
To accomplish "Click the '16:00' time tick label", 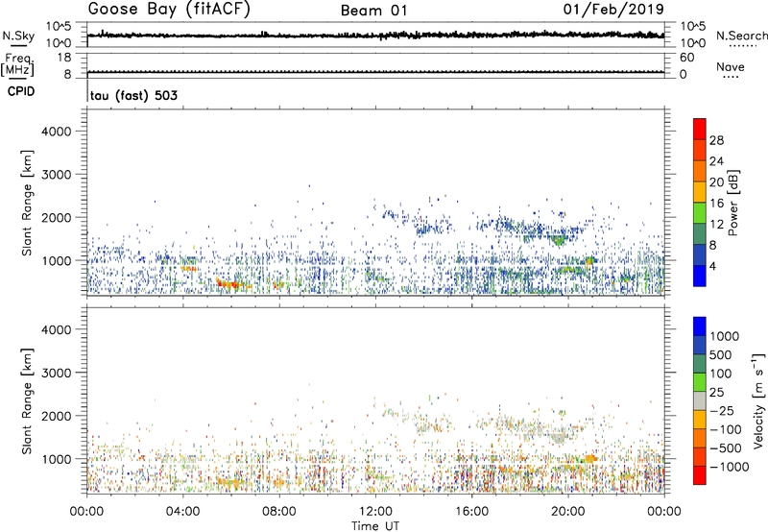I will 471,512.
